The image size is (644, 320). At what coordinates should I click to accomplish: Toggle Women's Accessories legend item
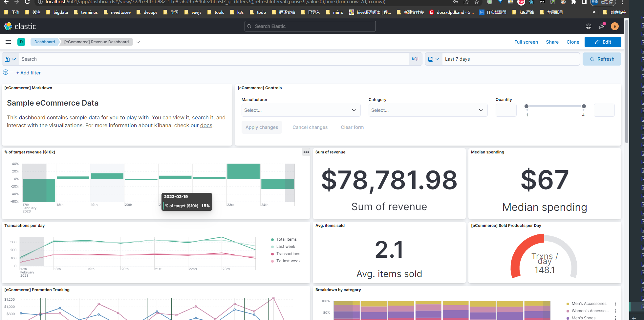coord(588,311)
